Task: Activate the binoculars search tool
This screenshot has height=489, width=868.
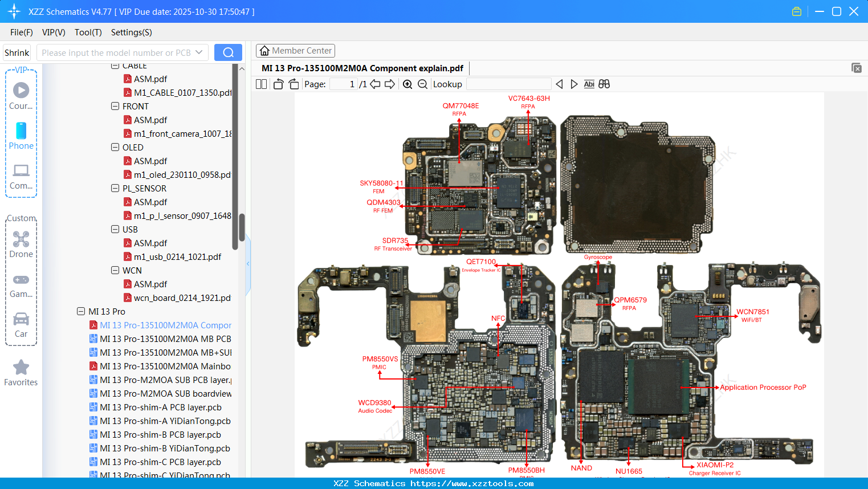Action: tap(604, 84)
